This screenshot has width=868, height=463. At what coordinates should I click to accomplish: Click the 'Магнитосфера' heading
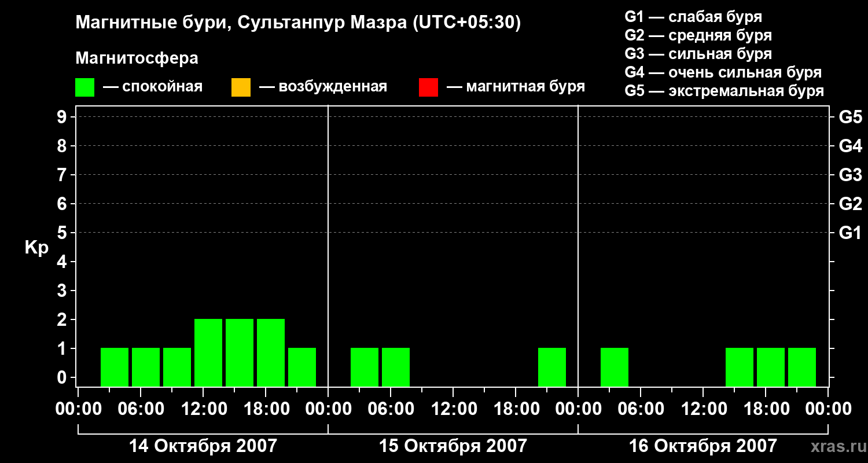pos(137,58)
